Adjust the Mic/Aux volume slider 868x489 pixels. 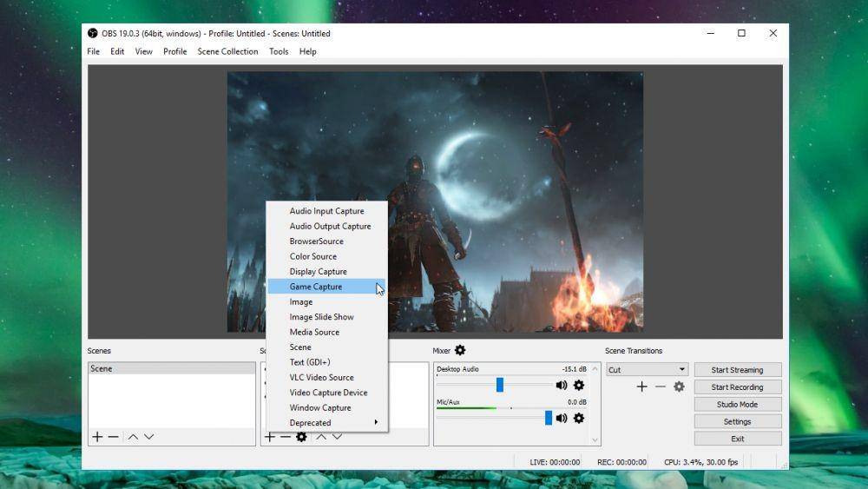(549, 418)
